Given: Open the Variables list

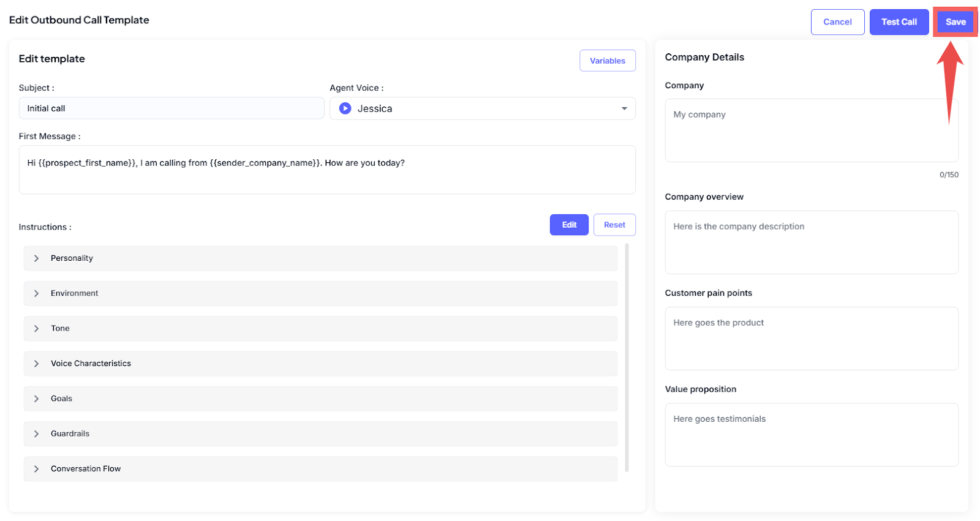Looking at the screenshot, I should (x=607, y=61).
